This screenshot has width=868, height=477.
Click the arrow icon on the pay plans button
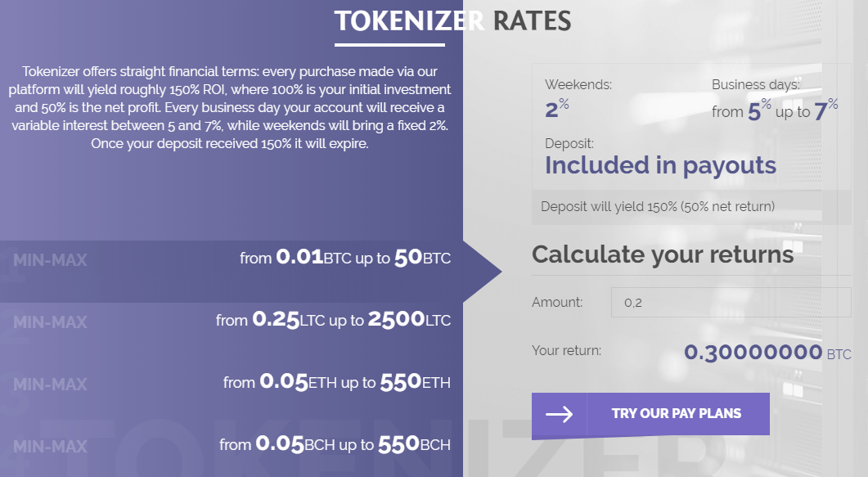[x=559, y=414]
